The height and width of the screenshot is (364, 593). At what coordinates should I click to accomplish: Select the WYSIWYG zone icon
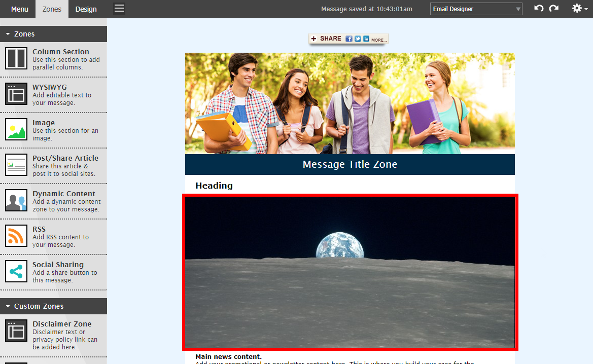[16, 94]
